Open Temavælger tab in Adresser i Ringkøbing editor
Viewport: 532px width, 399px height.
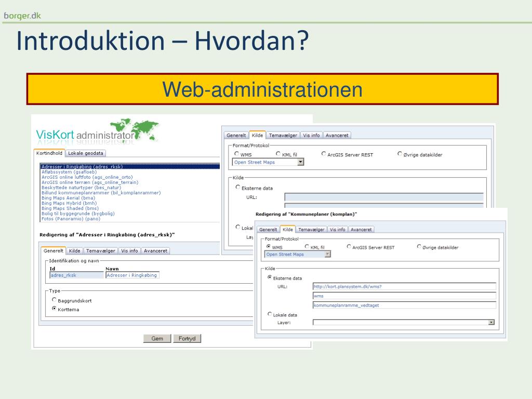(101, 250)
